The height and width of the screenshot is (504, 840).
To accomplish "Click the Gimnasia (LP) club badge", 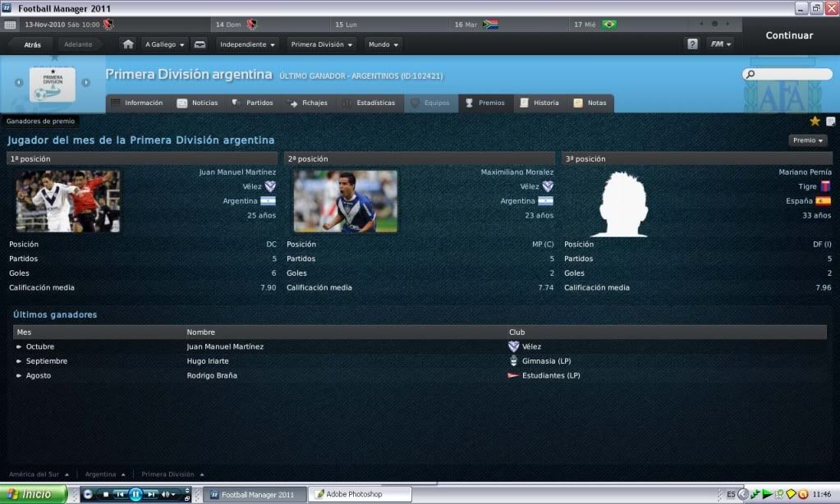I will point(513,361).
